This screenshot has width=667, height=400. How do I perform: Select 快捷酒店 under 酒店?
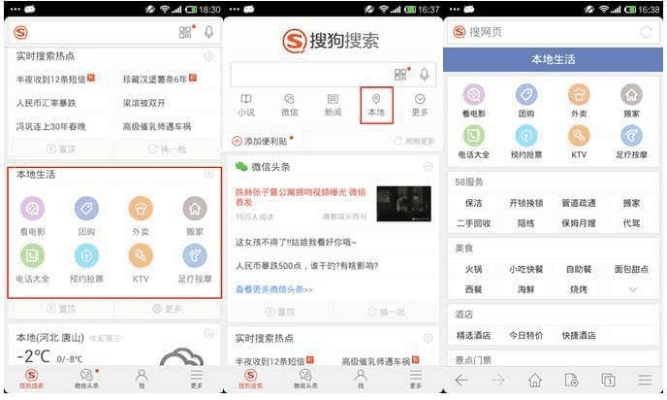point(579,335)
